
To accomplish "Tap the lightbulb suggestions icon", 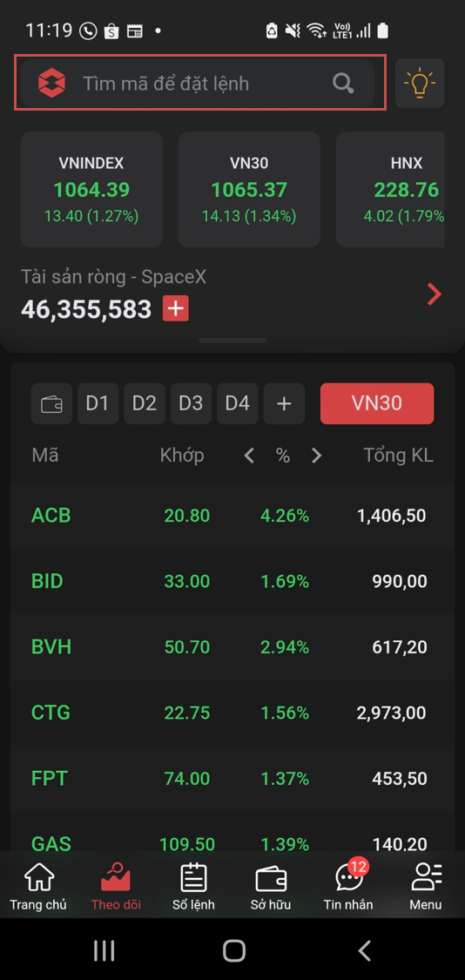I will point(420,84).
